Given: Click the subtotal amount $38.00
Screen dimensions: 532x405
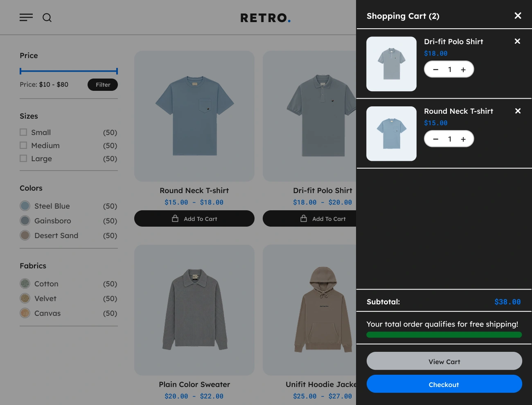Looking at the screenshot, I should click(x=507, y=302).
